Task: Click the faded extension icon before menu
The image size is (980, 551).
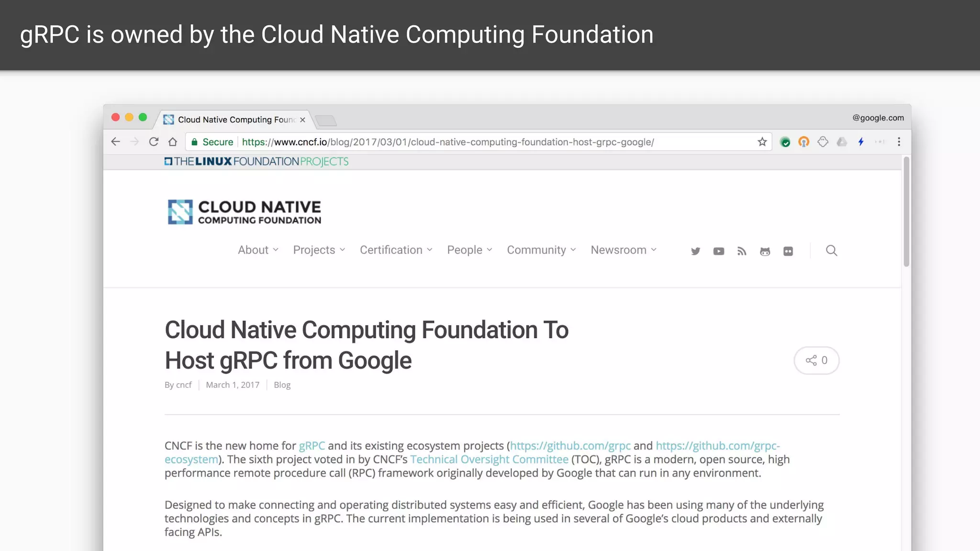Action: click(x=880, y=142)
